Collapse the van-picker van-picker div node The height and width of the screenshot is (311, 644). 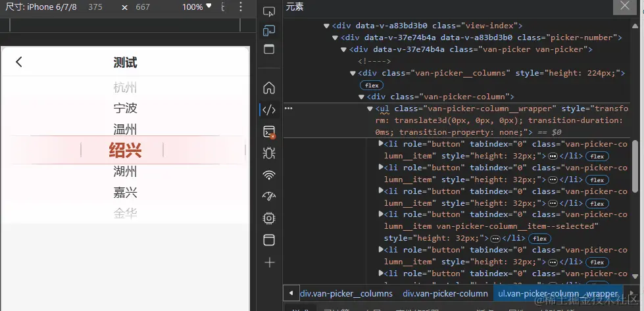click(x=344, y=50)
